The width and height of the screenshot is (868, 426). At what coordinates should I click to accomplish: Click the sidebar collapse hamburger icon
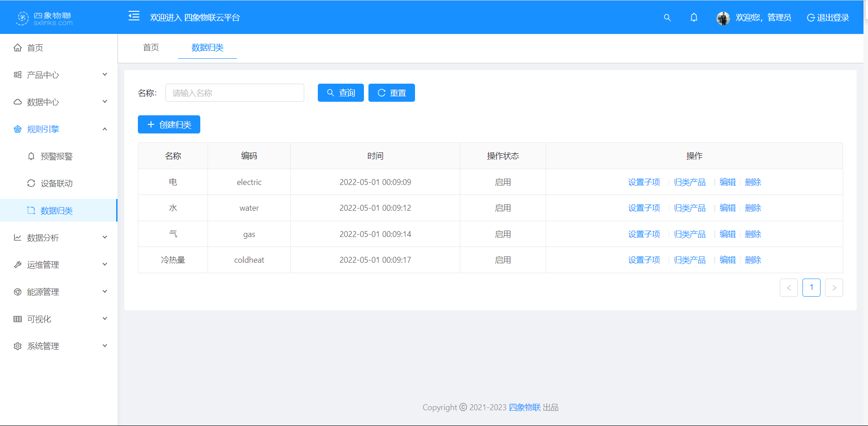point(134,16)
